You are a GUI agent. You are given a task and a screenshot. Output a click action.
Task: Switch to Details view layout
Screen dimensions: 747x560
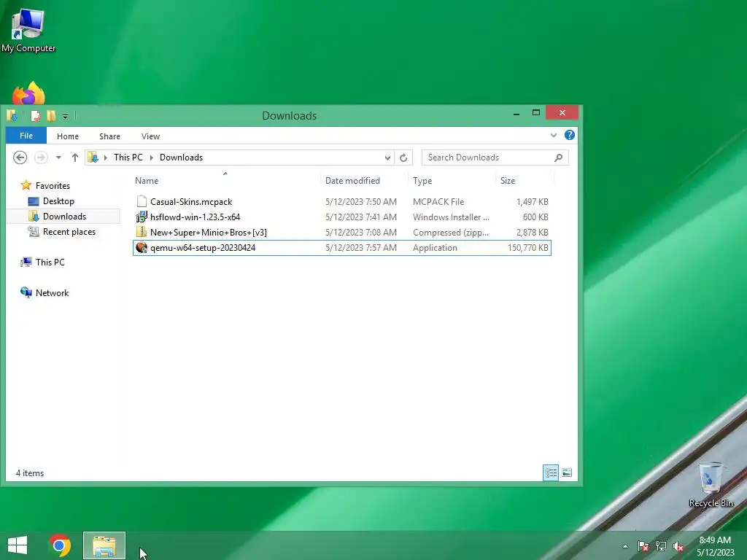pos(551,472)
